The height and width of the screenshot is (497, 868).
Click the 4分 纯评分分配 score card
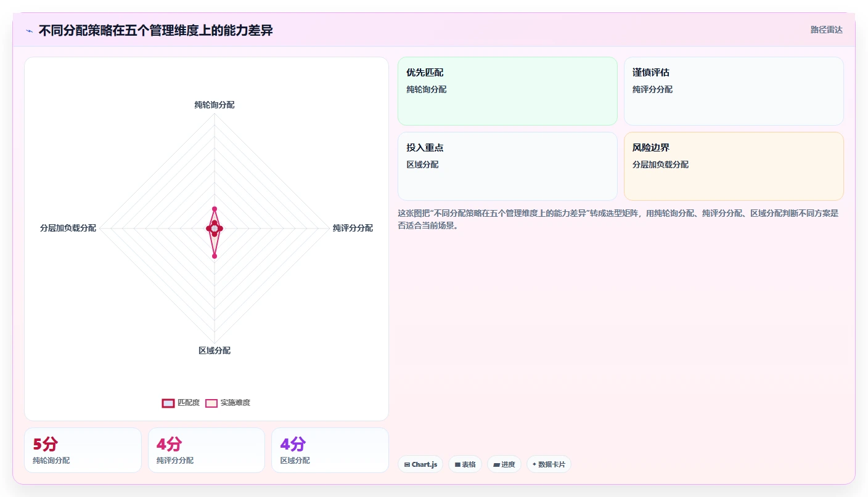(x=207, y=450)
